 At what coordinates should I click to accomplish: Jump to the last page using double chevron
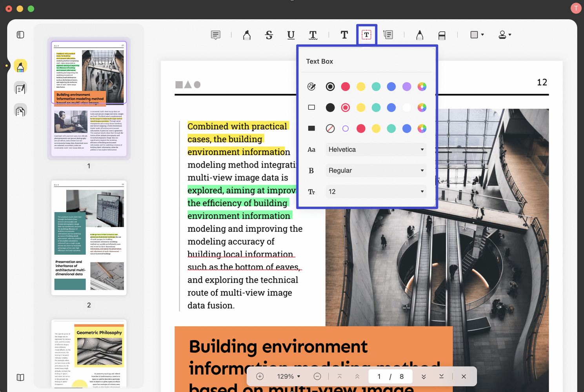423,376
